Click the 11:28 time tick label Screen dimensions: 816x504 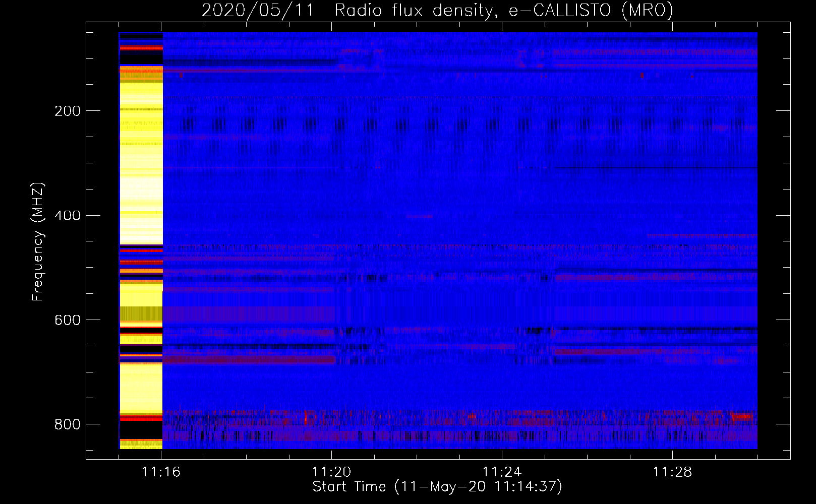pyautogui.click(x=672, y=472)
